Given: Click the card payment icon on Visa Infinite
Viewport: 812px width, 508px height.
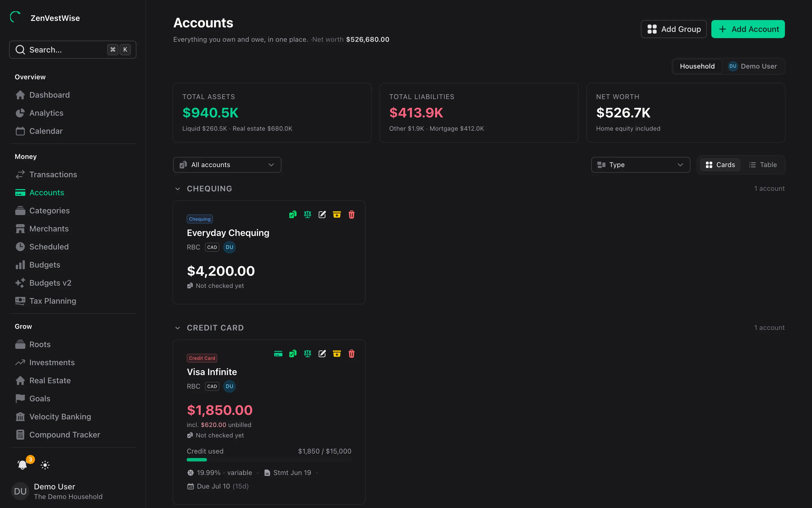Looking at the screenshot, I should click(278, 354).
